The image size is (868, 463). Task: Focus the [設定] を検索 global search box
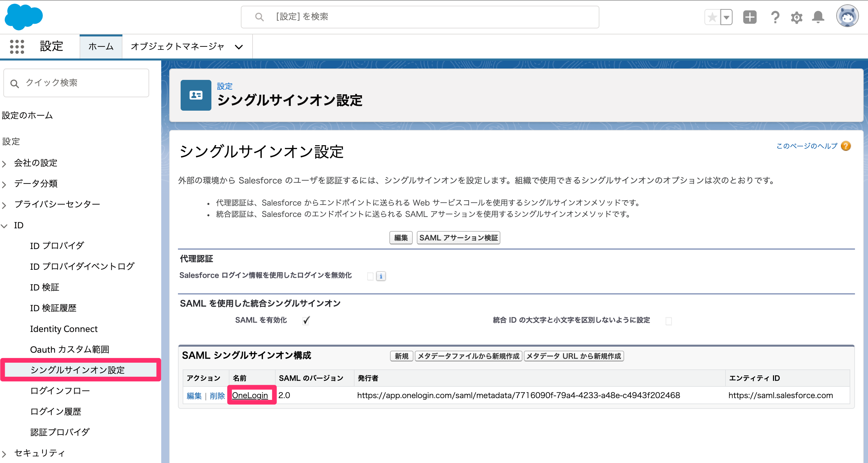click(x=420, y=17)
